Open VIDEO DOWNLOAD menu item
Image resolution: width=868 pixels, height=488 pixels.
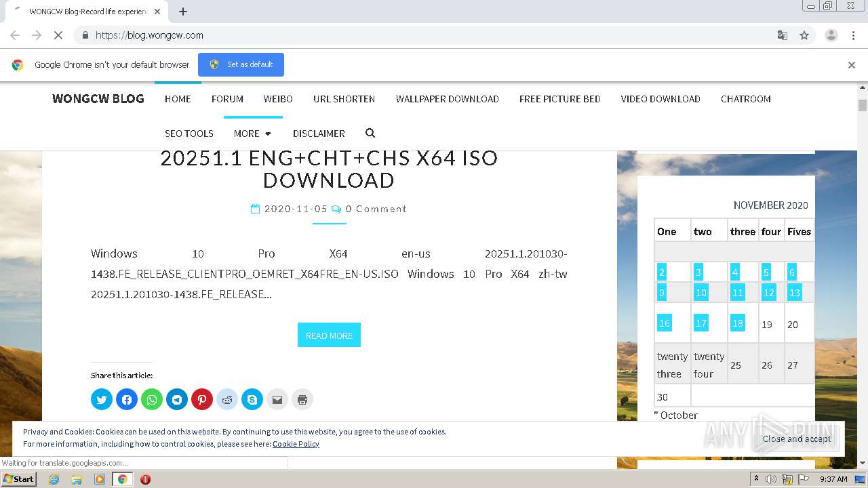click(660, 99)
